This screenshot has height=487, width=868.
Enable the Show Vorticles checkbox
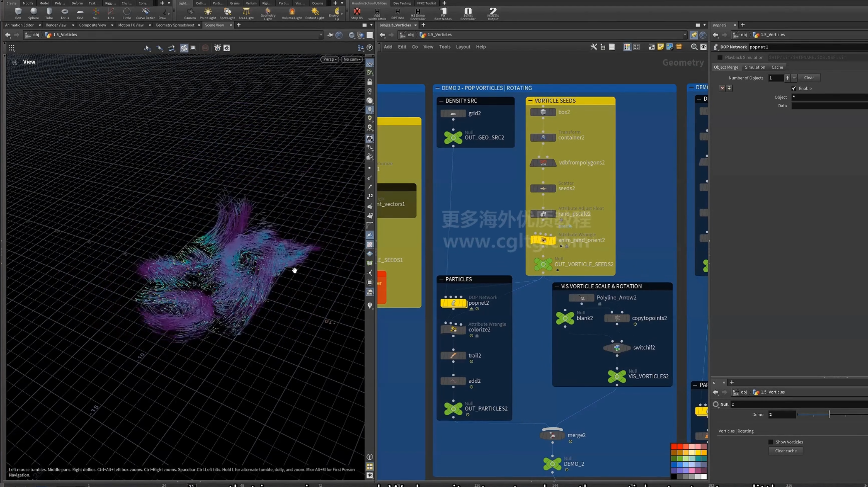pyautogui.click(x=771, y=442)
